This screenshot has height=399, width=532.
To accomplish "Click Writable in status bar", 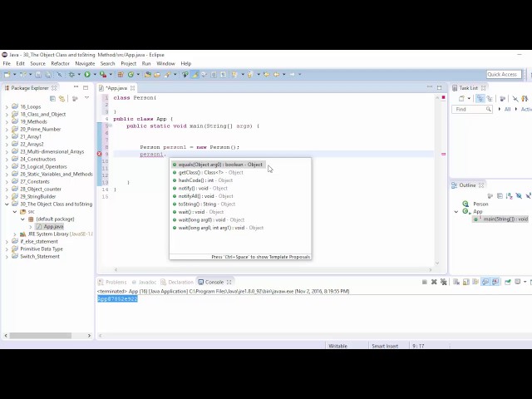I will 337,346.
